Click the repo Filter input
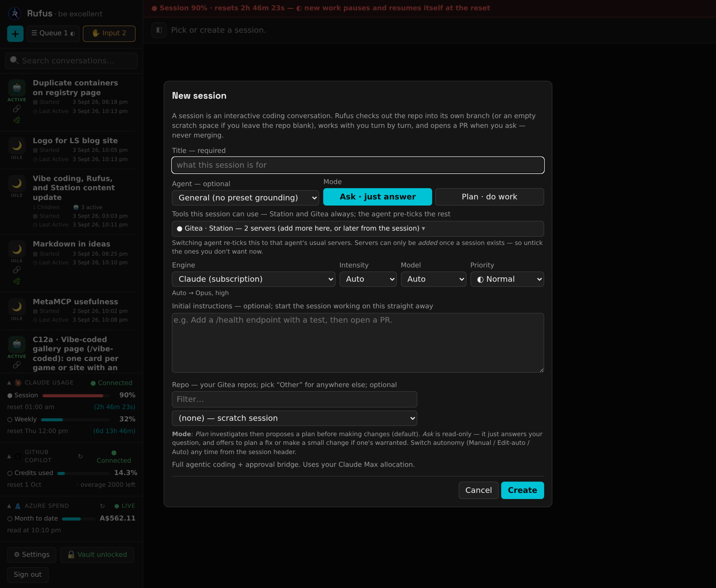The width and height of the screenshot is (716, 588). pos(295,399)
